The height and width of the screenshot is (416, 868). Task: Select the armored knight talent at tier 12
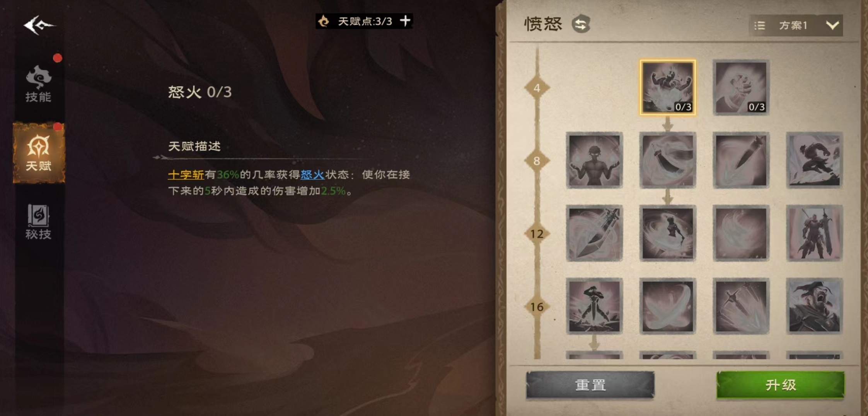[814, 233]
